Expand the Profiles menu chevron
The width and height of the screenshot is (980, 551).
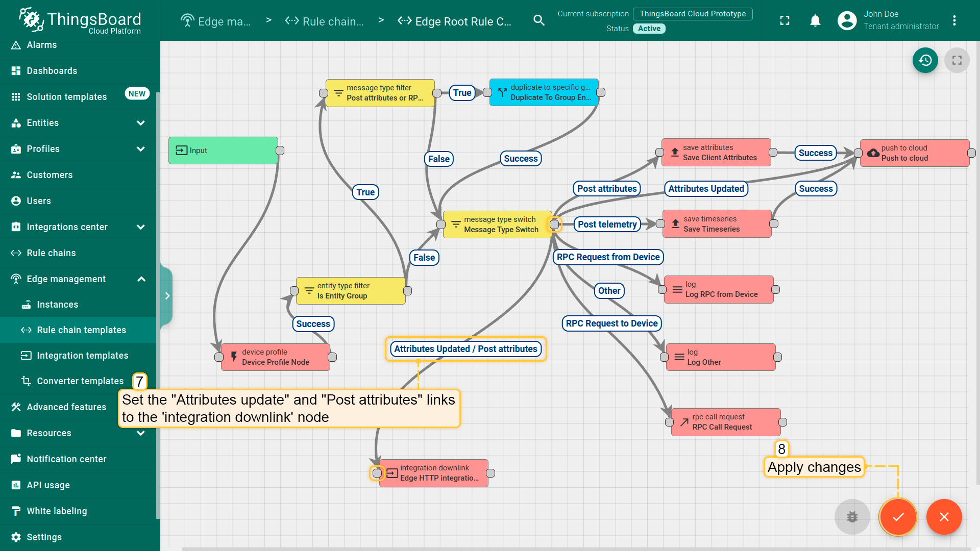click(141, 149)
